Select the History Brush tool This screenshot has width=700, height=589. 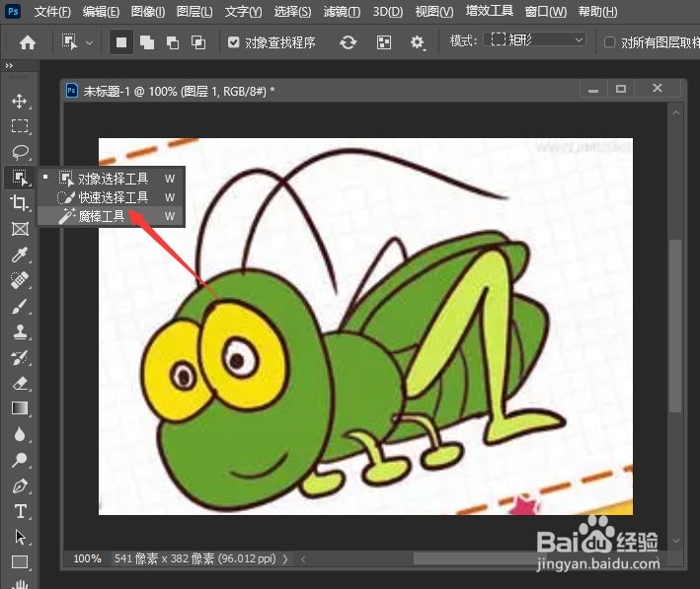[19, 357]
